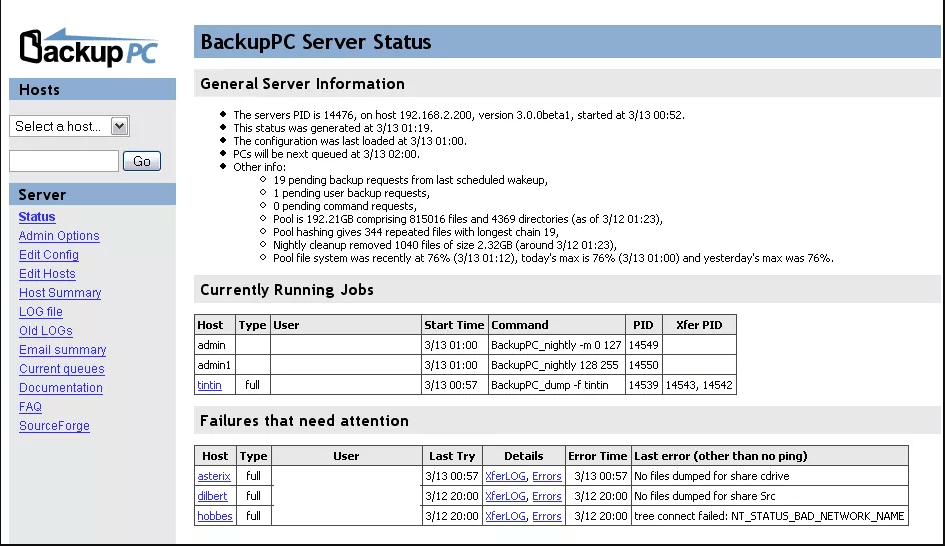Open tintin host in running jobs
Viewport: 945px width, 546px height.
[x=209, y=385]
